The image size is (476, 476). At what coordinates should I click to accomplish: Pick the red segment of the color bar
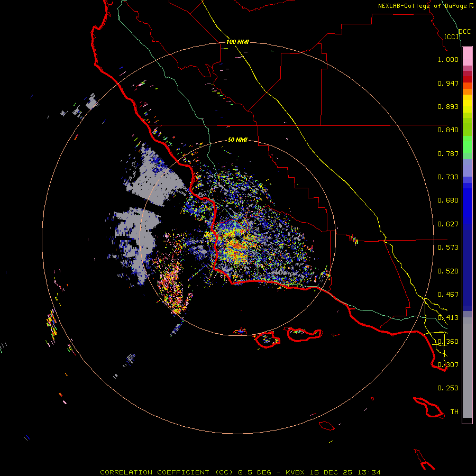click(x=467, y=79)
